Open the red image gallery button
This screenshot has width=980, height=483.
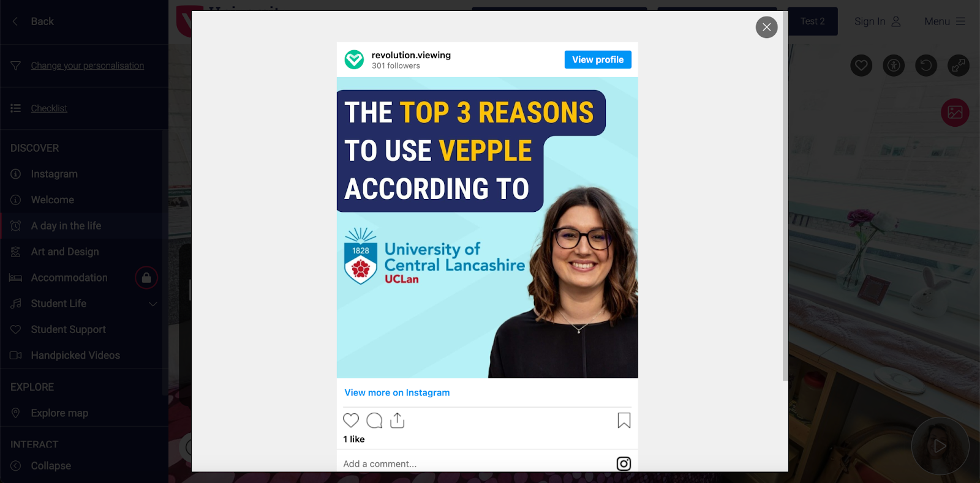pyautogui.click(x=955, y=113)
